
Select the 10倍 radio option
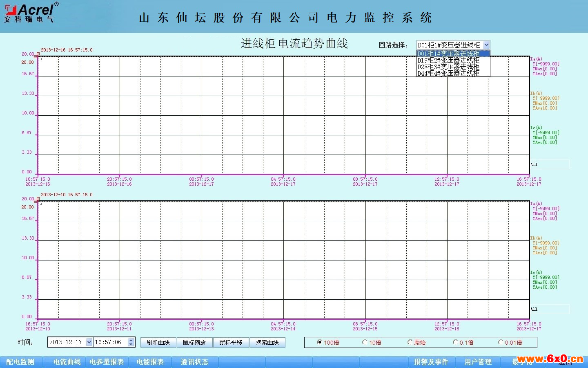coord(365,342)
